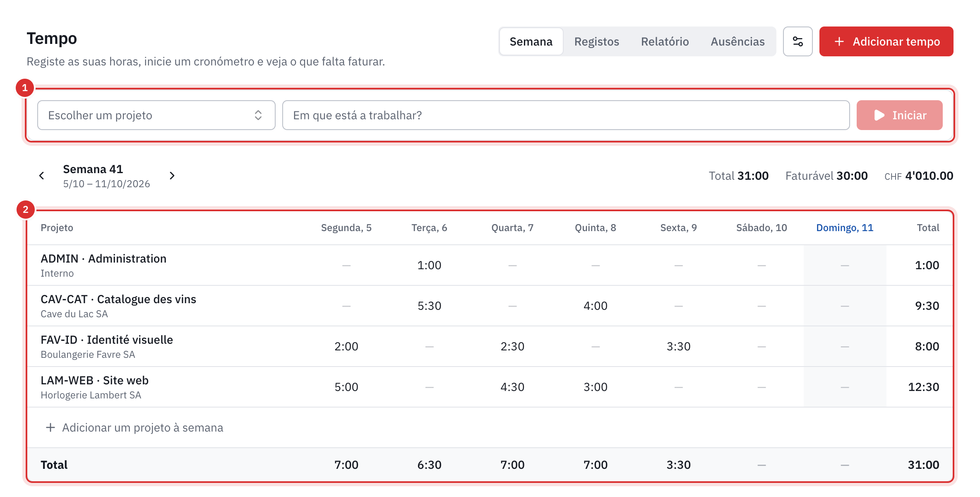Click the Terça total 6:30 in footer
Image resolution: width=980 pixels, height=497 pixels.
pyautogui.click(x=429, y=465)
